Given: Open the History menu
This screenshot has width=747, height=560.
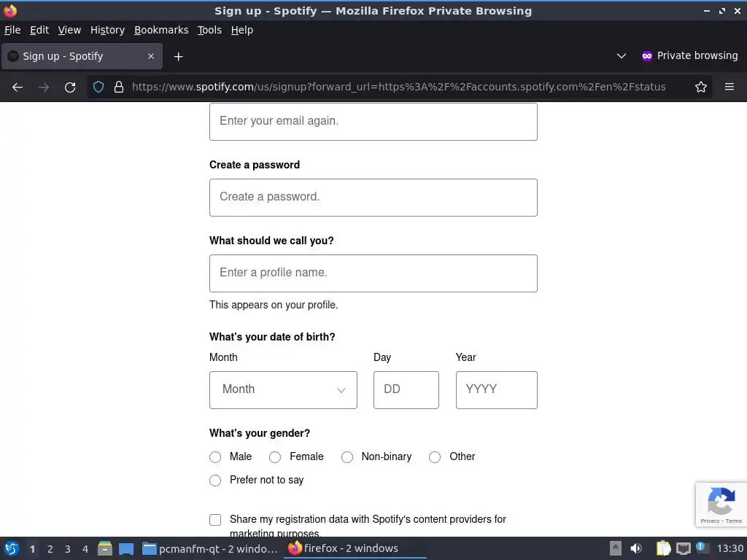Looking at the screenshot, I should (x=107, y=30).
